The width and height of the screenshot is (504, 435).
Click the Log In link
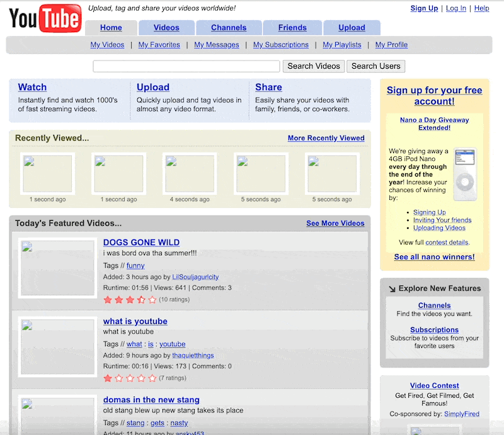455,8
